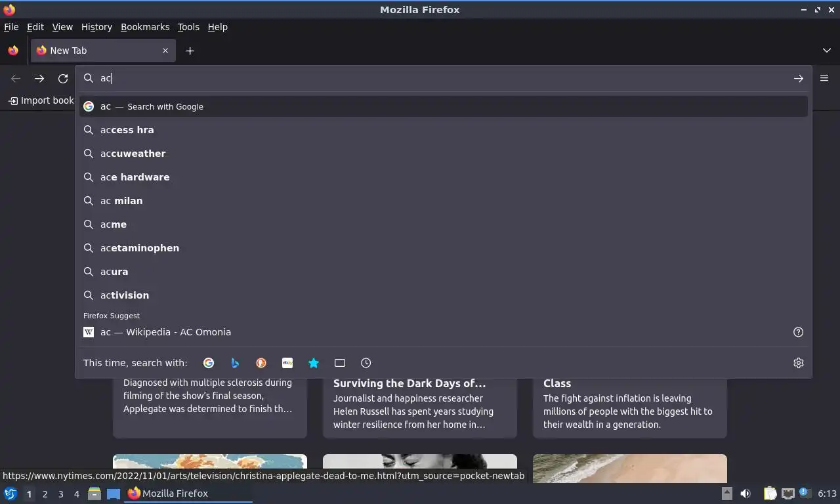Click the 6:13 clock in taskbar

tap(827, 493)
